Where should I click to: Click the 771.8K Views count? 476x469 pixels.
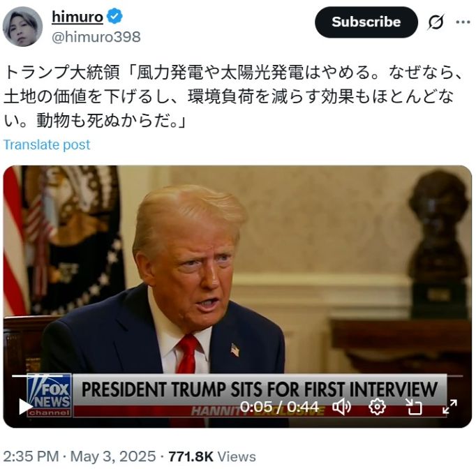212,456
